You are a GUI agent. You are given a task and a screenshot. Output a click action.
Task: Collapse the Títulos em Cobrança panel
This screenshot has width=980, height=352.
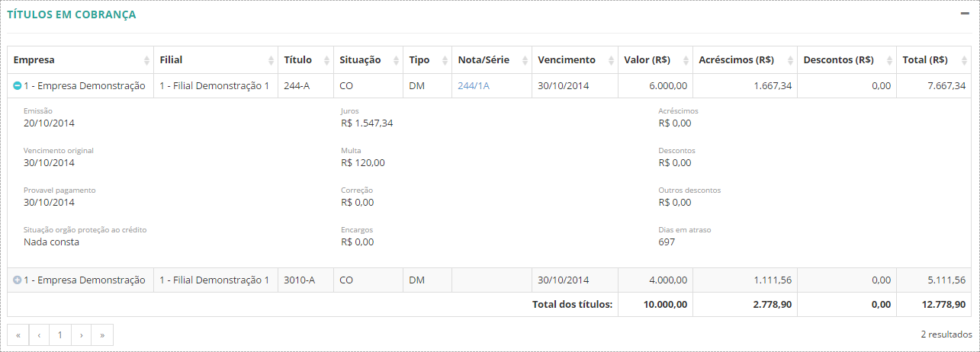pyautogui.click(x=964, y=14)
